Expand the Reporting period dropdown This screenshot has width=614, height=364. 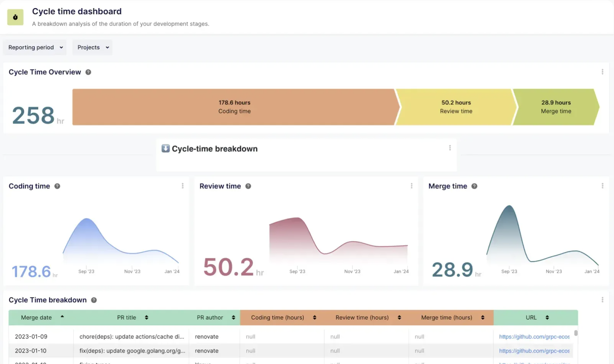point(35,48)
